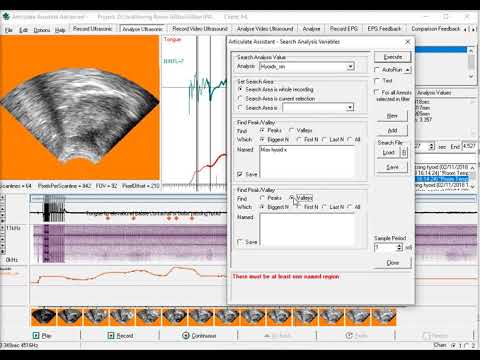Screen dimensions: 480x360
Task: Switch to the Record EPG tab
Action: [x=344, y=29]
